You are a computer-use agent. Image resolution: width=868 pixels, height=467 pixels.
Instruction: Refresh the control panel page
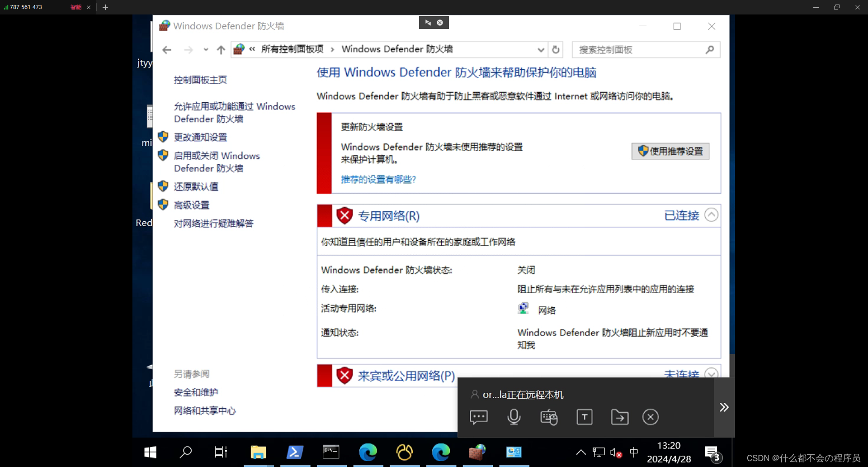pos(556,50)
